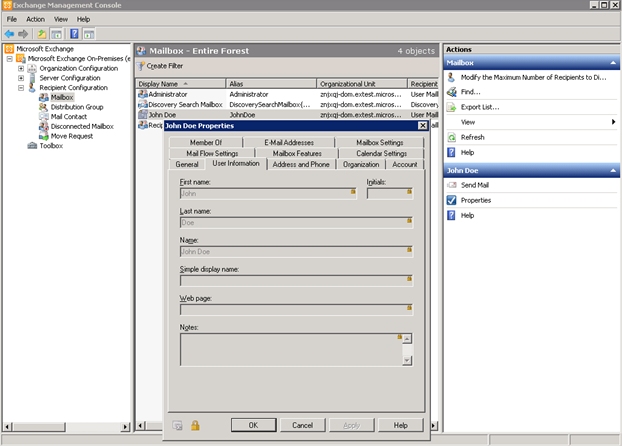622x446 pixels.
Task: Click the Back arrow in the toolbar
Action: [x=10, y=33]
